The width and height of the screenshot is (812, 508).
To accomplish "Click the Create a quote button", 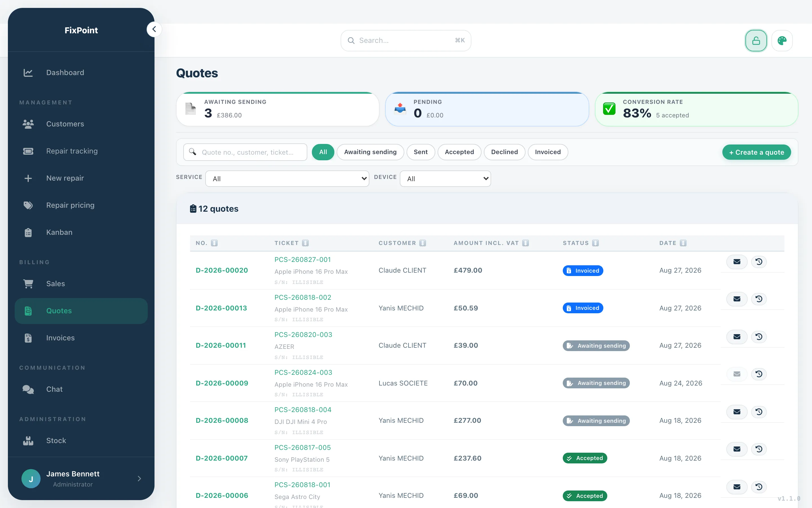I will (757, 152).
